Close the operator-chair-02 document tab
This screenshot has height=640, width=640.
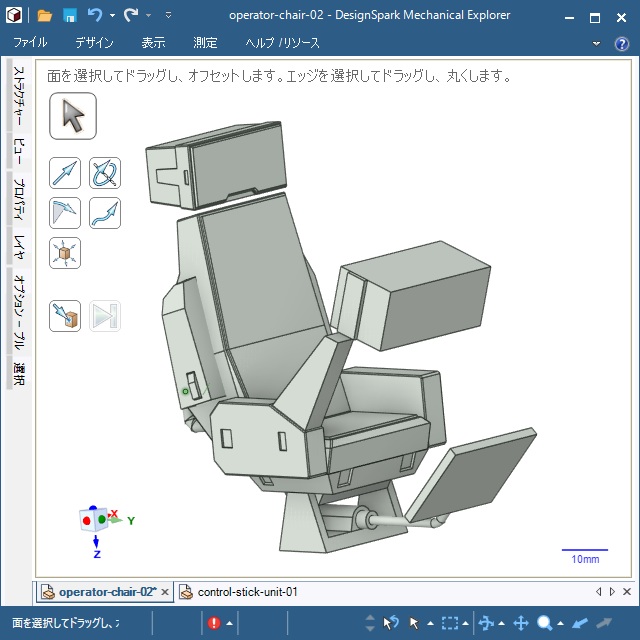coord(165,592)
